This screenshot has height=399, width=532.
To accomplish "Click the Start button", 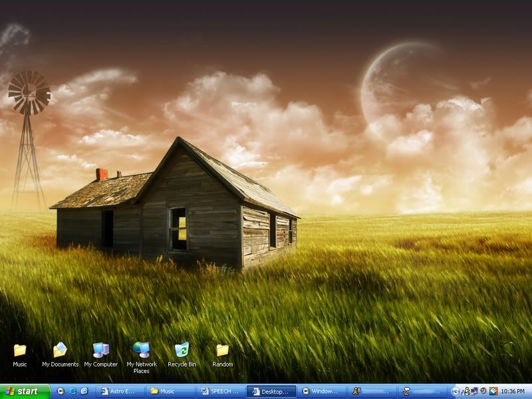I will pyautogui.click(x=25, y=392).
